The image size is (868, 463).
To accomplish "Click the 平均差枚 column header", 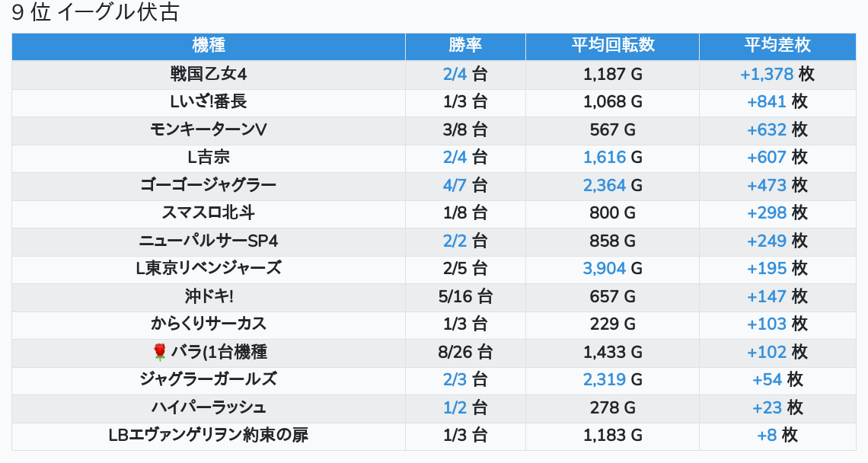I will (x=777, y=46).
